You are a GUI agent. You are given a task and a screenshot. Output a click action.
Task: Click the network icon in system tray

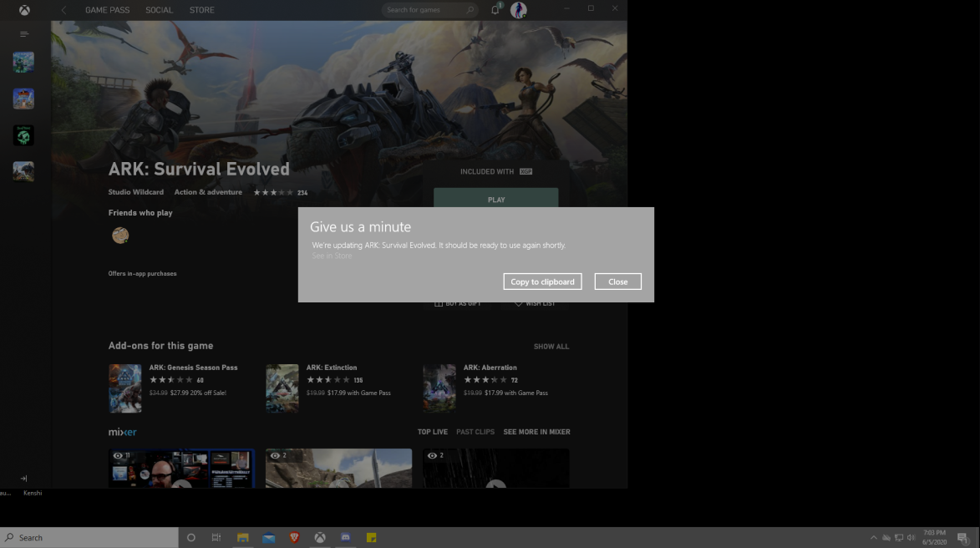pos(899,537)
